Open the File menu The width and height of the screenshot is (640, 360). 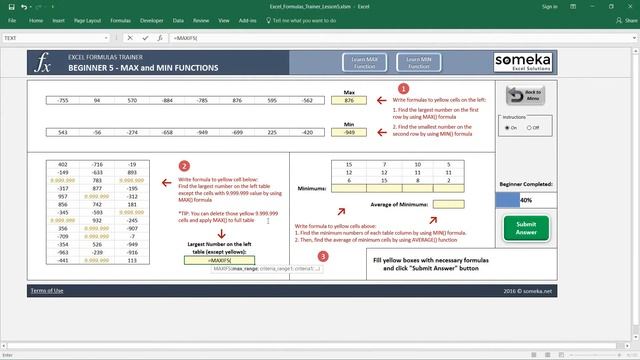tap(12, 20)
